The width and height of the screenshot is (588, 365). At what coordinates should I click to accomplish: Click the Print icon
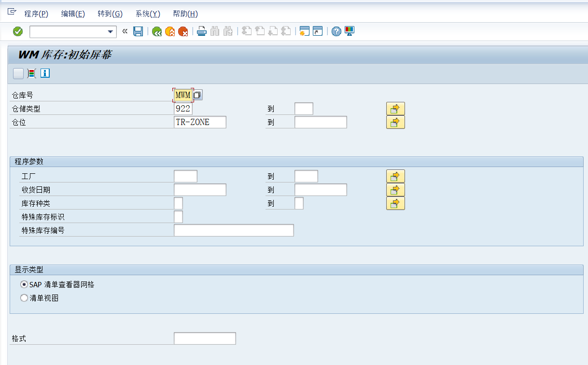click(202, 31)
